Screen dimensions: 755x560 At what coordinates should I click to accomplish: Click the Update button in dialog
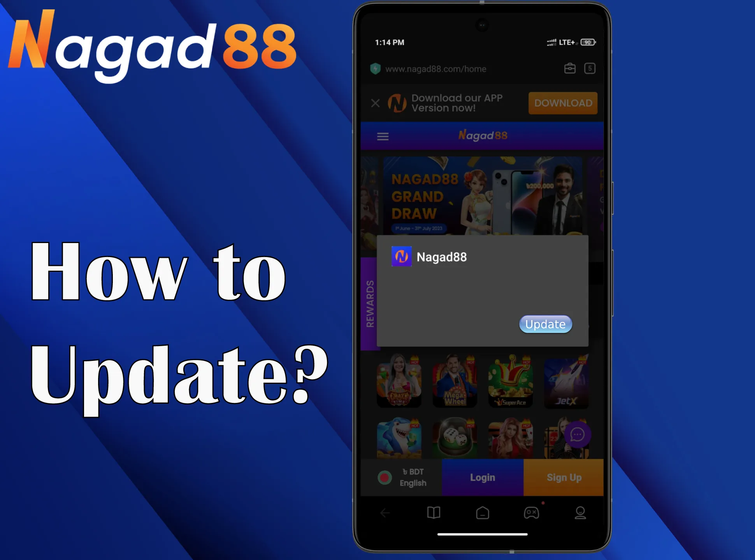(546, 324)
